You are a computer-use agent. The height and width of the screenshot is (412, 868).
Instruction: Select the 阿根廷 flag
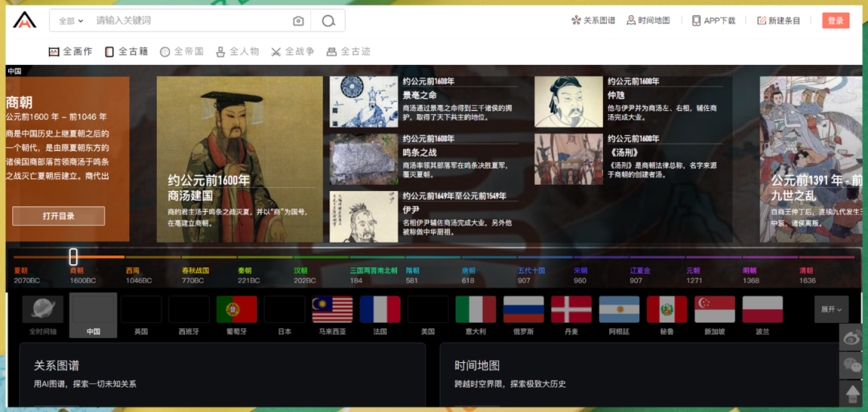pyautogui.click(x=620, y=310)
